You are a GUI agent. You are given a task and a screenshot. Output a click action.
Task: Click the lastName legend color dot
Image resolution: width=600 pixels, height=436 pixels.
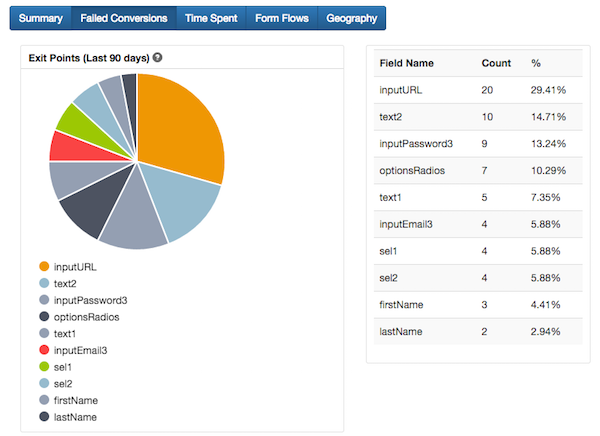tap(44, 416)
